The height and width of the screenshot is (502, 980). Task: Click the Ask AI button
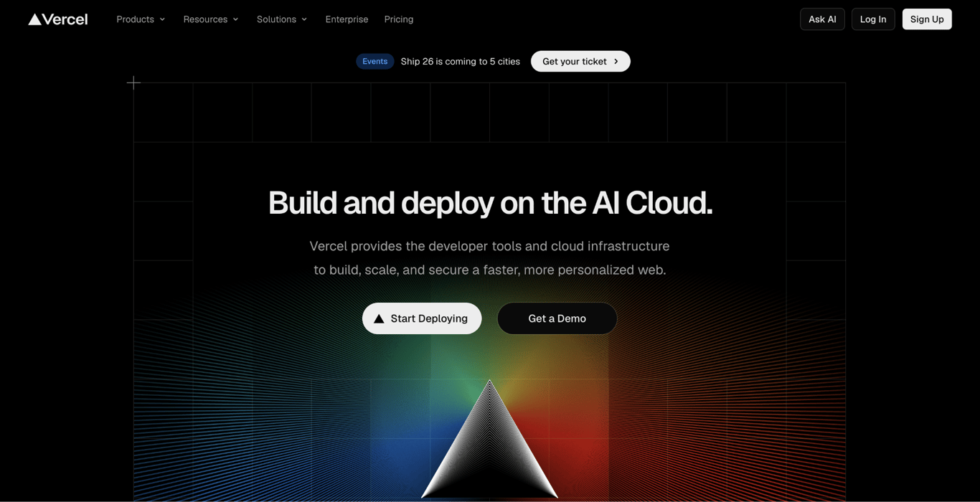(822, 19)
